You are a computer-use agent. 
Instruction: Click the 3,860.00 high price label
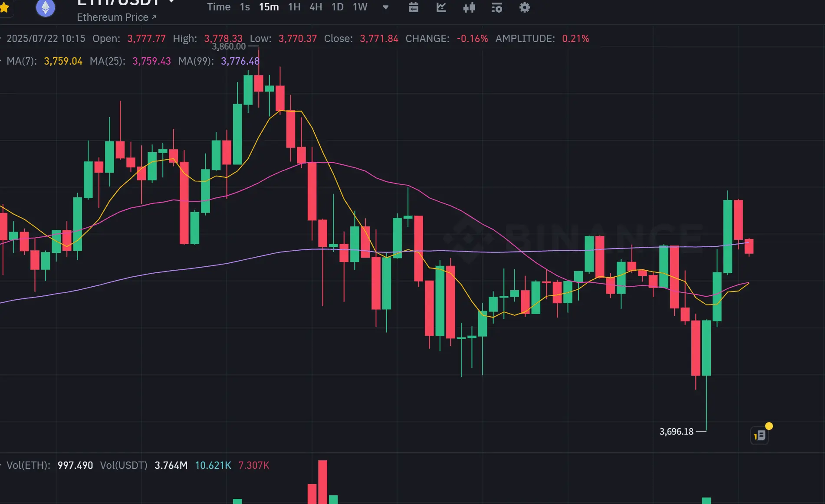[x=229, y=46]
